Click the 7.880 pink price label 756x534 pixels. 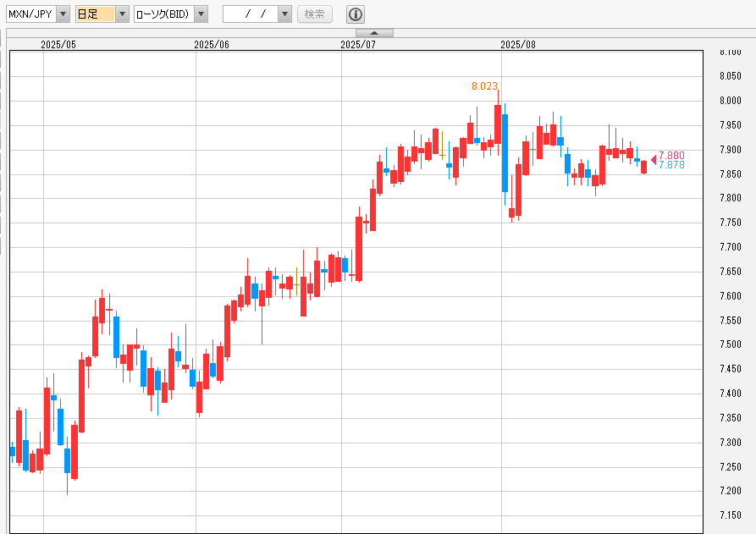click(x=671, y=156)
